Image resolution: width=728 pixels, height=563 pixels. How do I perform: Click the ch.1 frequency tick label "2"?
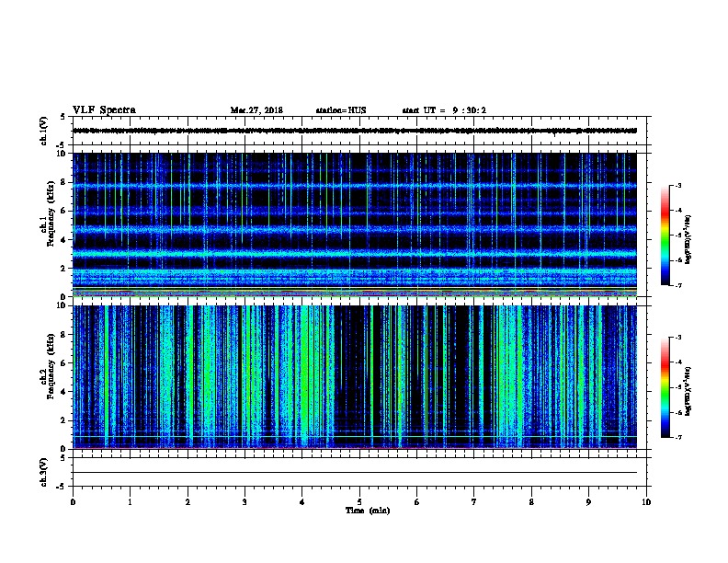click(63, 268)
